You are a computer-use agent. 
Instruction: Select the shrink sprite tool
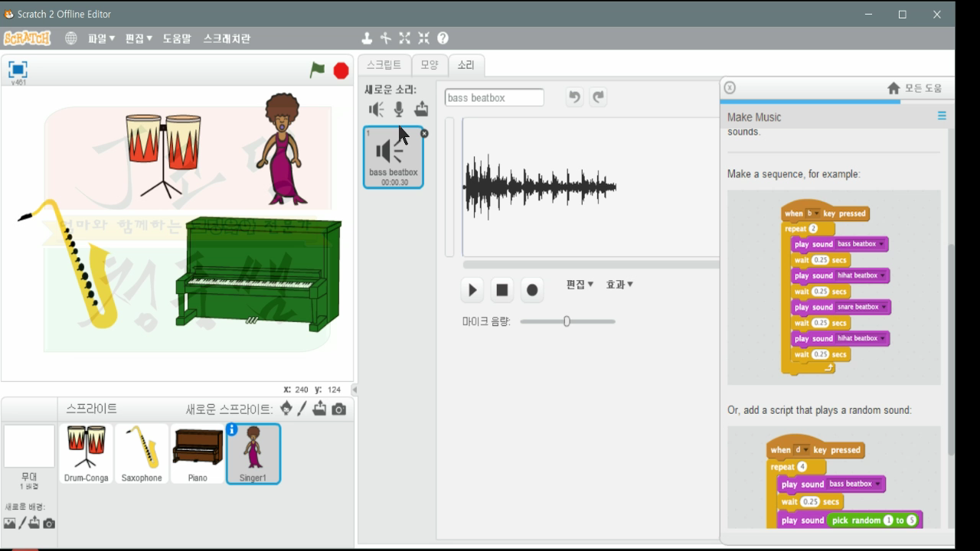pos(423,38)
